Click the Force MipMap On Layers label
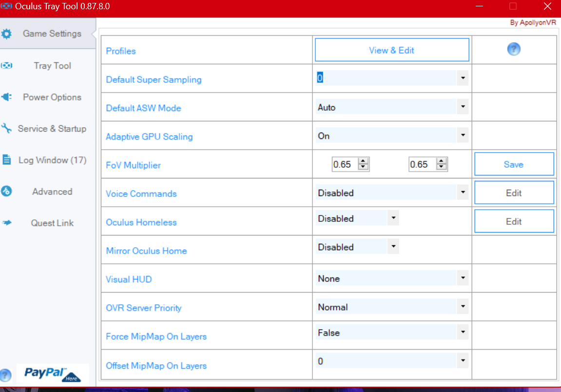561x392 pixels. point(156,337)
